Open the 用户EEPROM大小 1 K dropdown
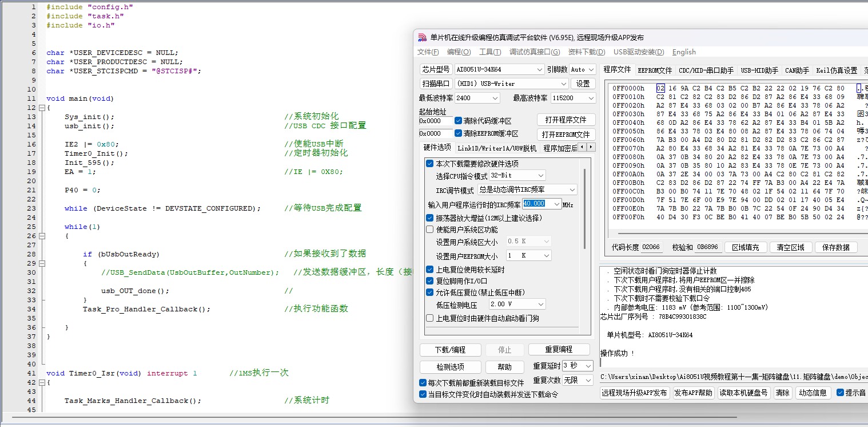 click(x=528, y=255)
